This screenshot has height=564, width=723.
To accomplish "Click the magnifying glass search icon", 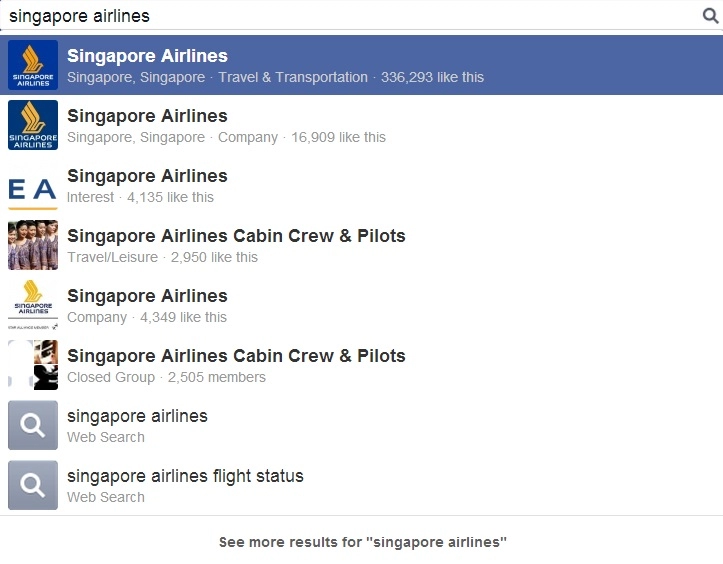I will (711, 16).
